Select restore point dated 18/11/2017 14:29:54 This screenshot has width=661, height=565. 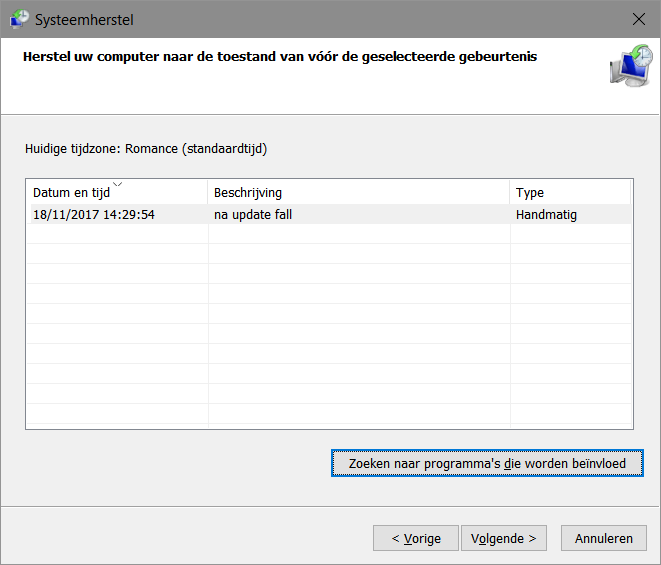(94, 214)
